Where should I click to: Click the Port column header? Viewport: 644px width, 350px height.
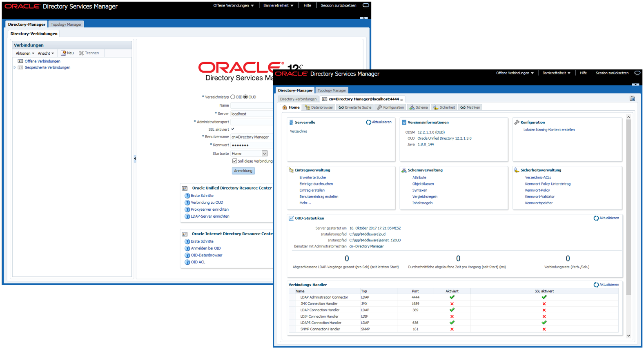415,291
